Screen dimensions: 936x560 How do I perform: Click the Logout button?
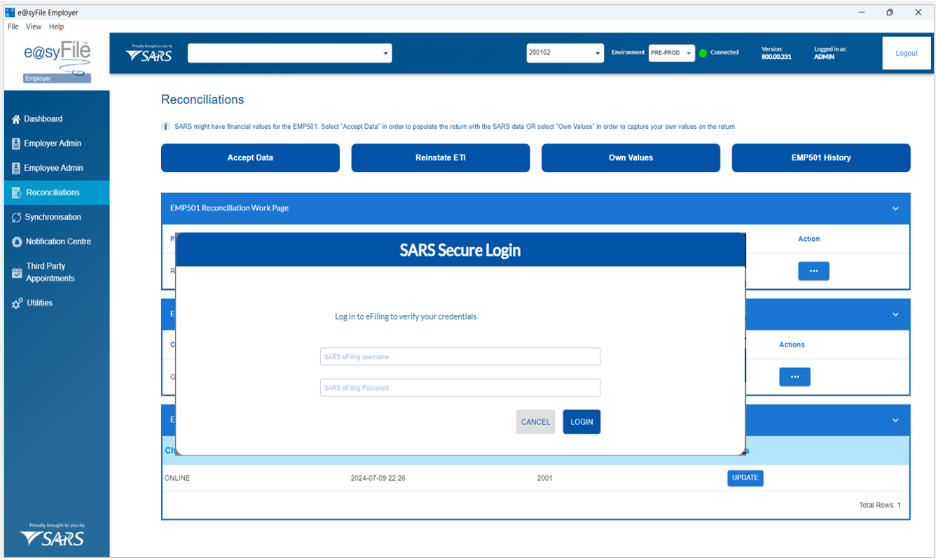[906, 53]
